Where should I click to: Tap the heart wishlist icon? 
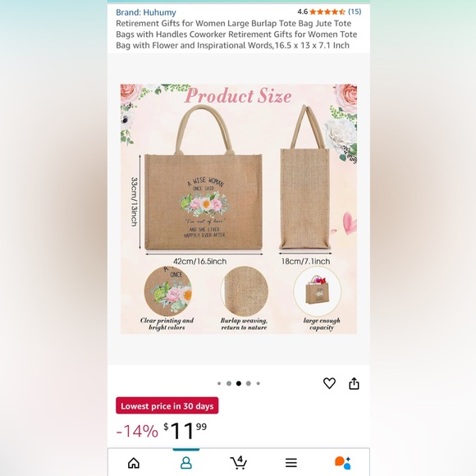329,383
